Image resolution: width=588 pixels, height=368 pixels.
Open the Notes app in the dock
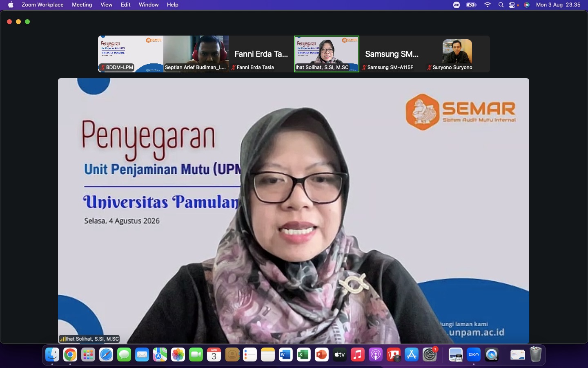(x=268, y=355)
